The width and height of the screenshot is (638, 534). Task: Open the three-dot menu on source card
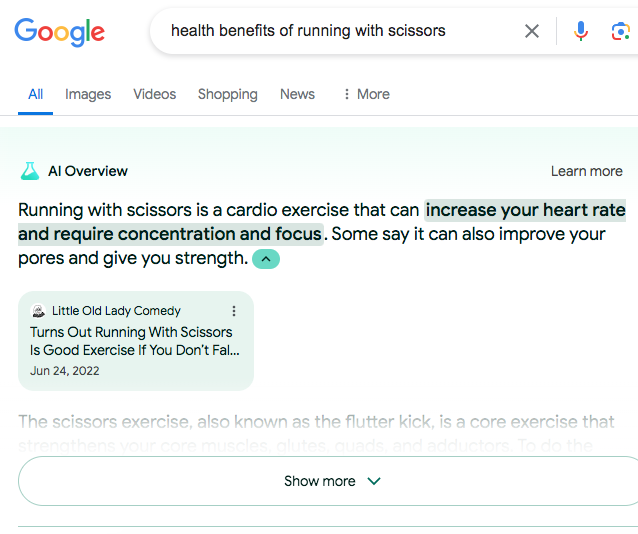234,311
